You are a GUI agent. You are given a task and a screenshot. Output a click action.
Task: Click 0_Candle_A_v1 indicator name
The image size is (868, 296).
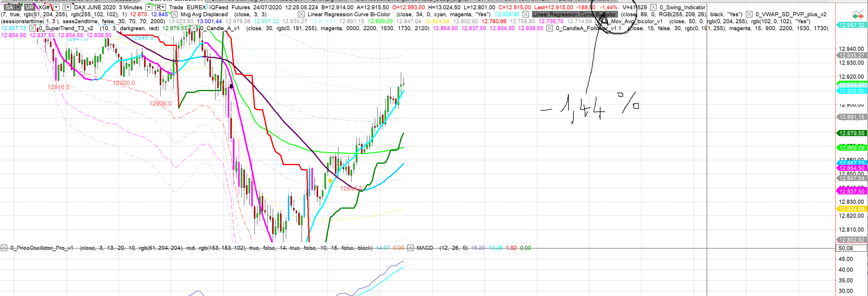click(x=220, y=28)
